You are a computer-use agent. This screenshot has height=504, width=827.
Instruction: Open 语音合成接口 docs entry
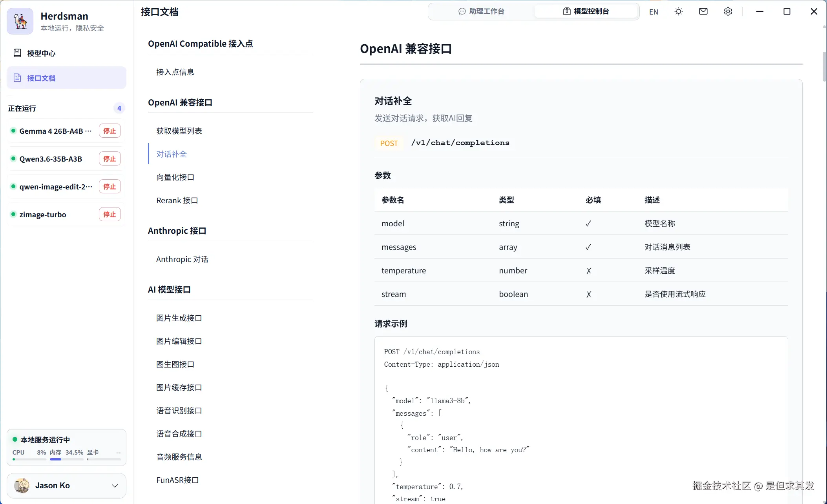tap(179, 434)
